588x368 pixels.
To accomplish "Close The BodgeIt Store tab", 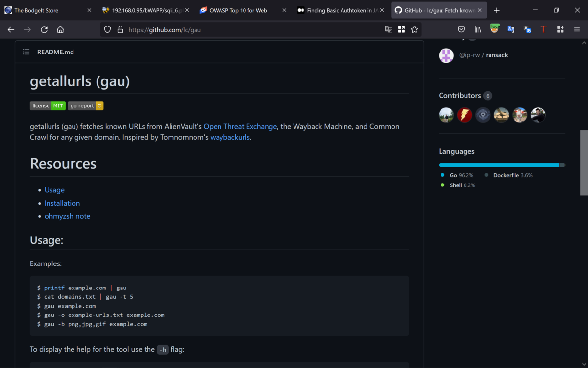I will pos(89,10).
